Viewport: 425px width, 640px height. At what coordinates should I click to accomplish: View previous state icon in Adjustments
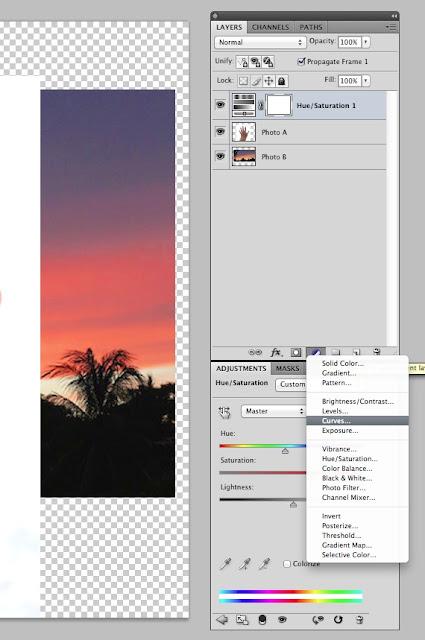(318, 620)
